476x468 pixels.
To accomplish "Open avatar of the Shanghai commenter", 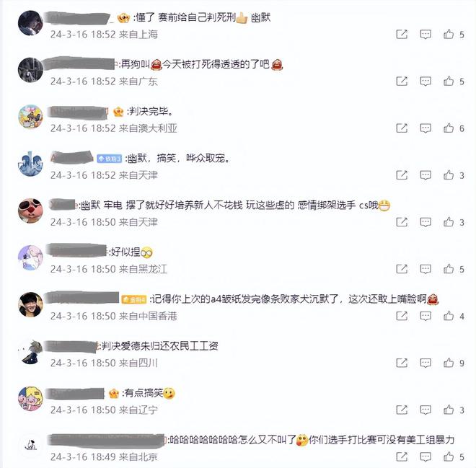I will coord(30,23).
